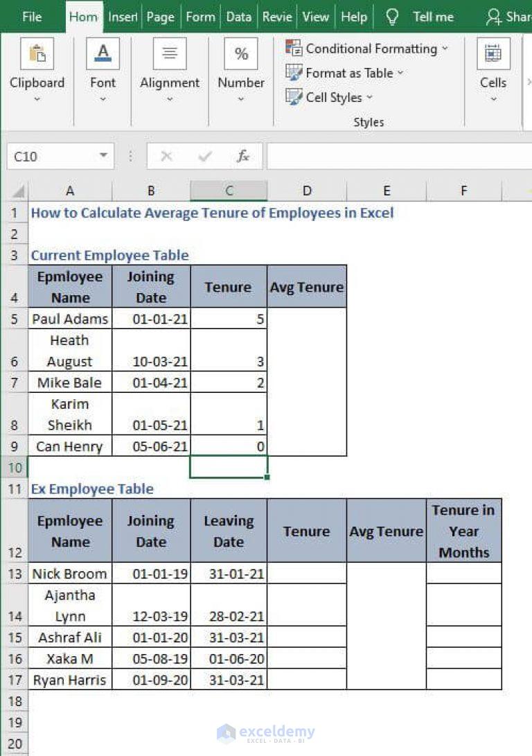The width and height of the screenshot is (532, 756).
Task: Select the joining date '05-08-19' cell
Action: (151, 658)
